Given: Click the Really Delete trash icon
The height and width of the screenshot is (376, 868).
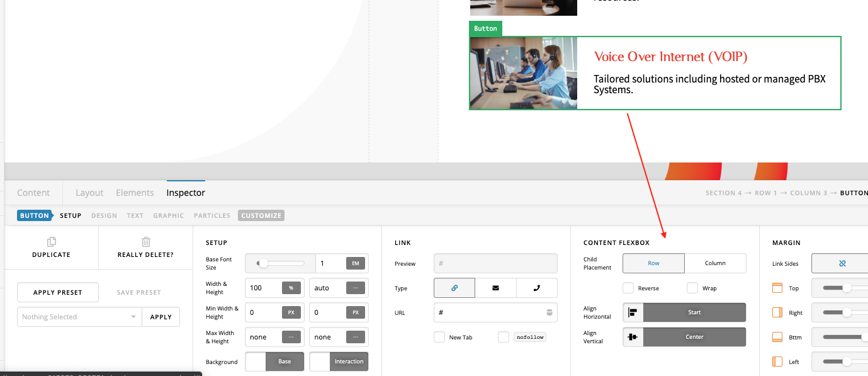Looking at the screenshot, I should (145, 242).
